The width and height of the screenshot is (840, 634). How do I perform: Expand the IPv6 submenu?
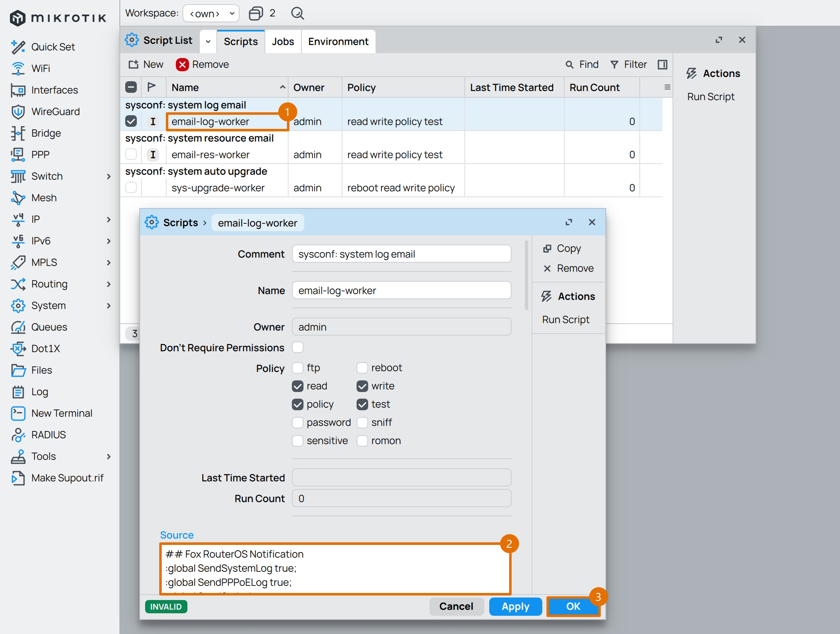pyautogui.click(x=109, y=241)
